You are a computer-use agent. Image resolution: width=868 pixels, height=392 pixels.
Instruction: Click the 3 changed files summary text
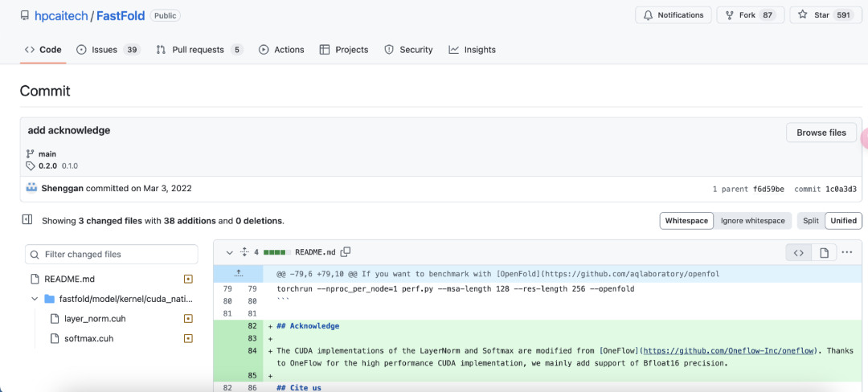[x=110, y=221]
